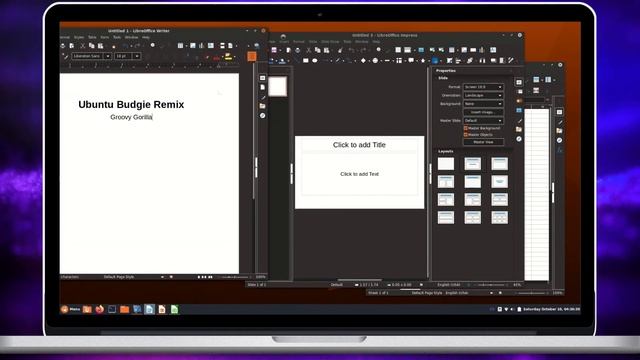Screen dimensions: 640x360
Task: Click 'Ubuntu Budgie Remix' heading in Writer
Action: pos(131,104)
